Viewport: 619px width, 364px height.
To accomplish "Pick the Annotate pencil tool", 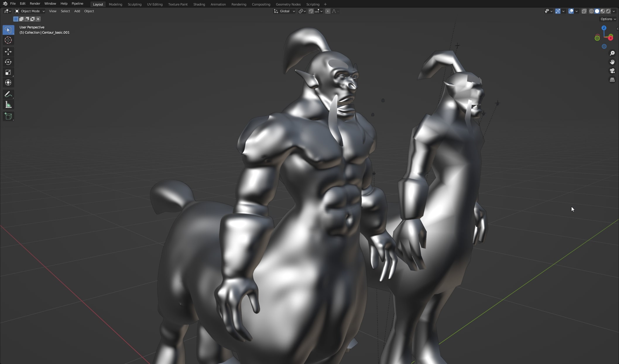I will (8, 94).
